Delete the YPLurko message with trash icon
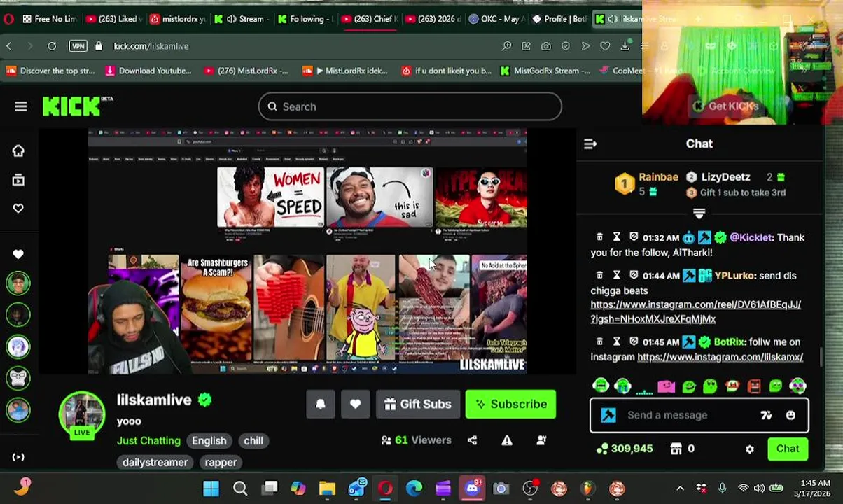843x504 pixels. point(599,275)
